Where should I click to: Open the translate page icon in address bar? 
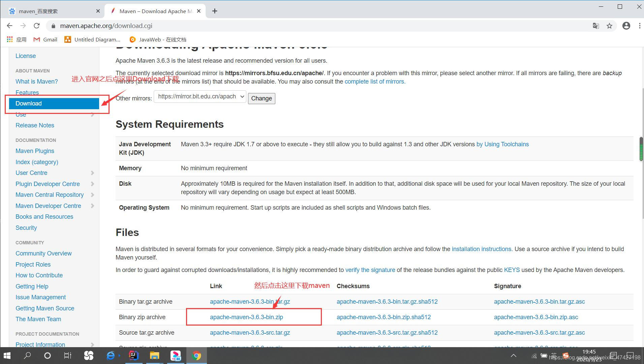click(x=596, y=26)
